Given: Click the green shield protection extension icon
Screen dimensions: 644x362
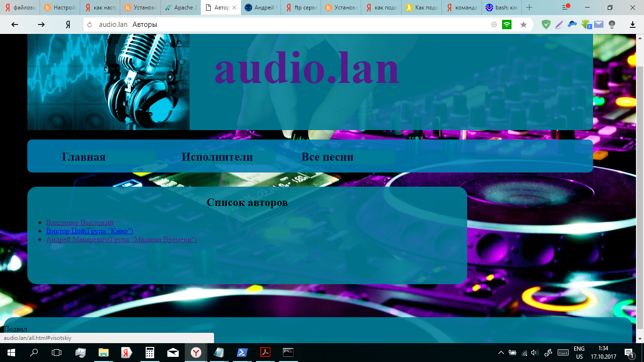Looking at the screenshot, I should point(546,25).
